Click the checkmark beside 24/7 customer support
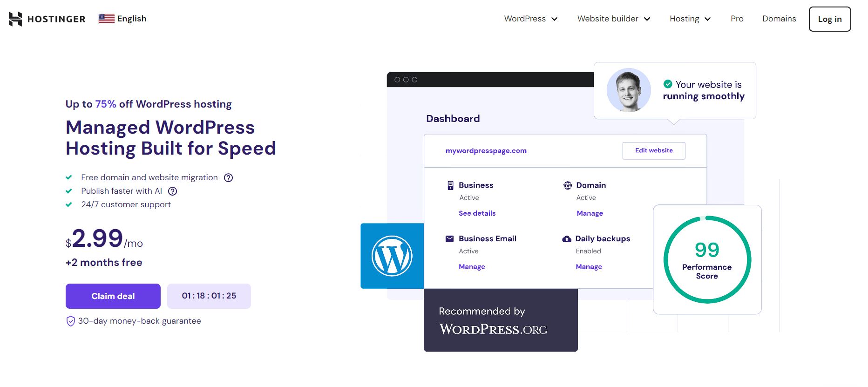868x387 pixels. pos(69,204)
